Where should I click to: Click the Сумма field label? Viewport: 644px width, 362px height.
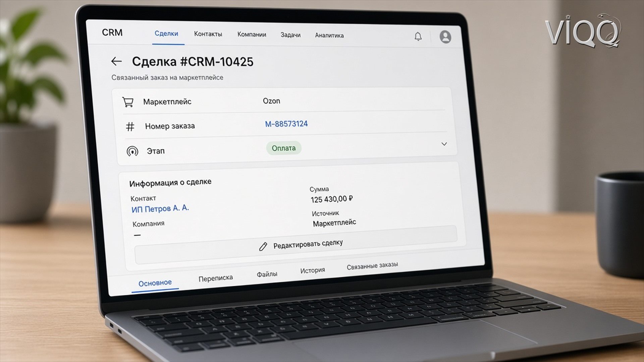coord(319,189)
